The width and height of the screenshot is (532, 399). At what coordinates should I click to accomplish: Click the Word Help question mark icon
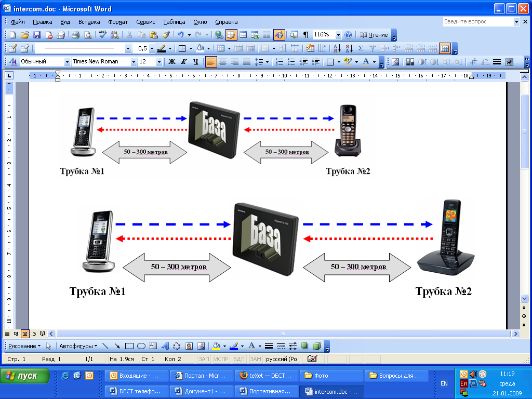click(x=348, y=35)
